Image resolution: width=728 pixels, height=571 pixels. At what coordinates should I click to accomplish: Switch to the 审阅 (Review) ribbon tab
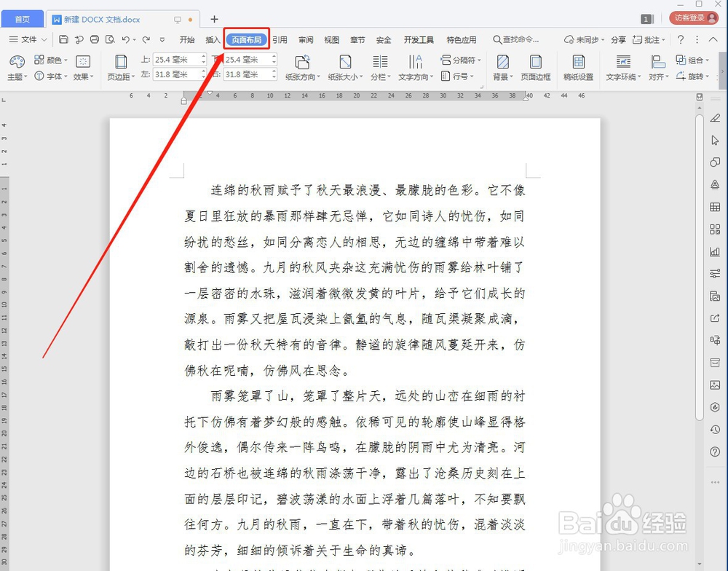click(306, 40)
